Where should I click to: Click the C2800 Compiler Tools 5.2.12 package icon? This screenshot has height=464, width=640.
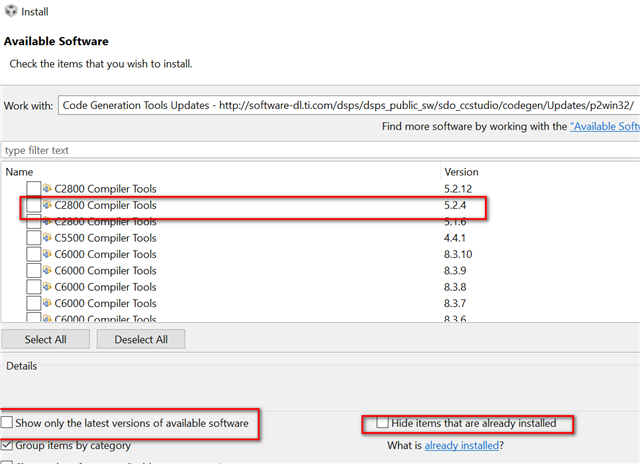47,189
